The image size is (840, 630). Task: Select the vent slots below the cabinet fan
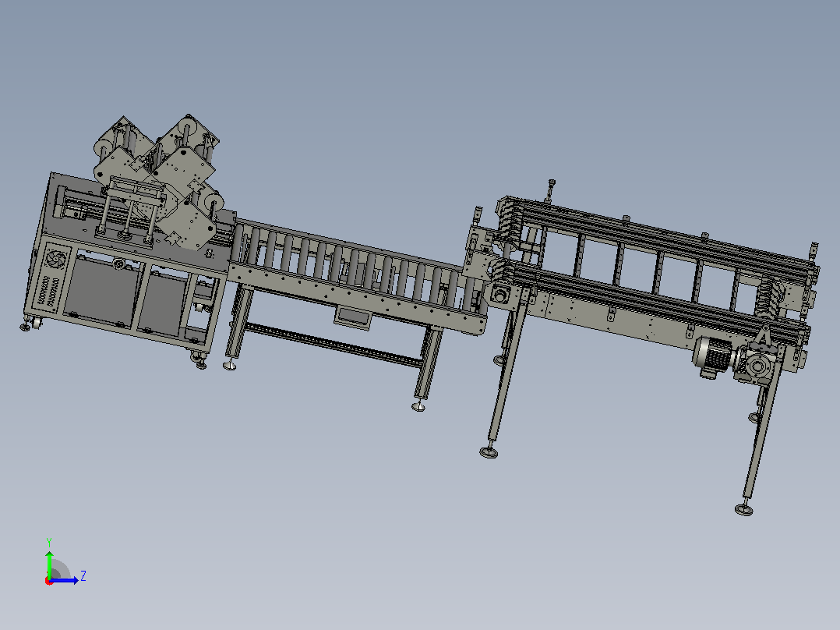(48, 292)
